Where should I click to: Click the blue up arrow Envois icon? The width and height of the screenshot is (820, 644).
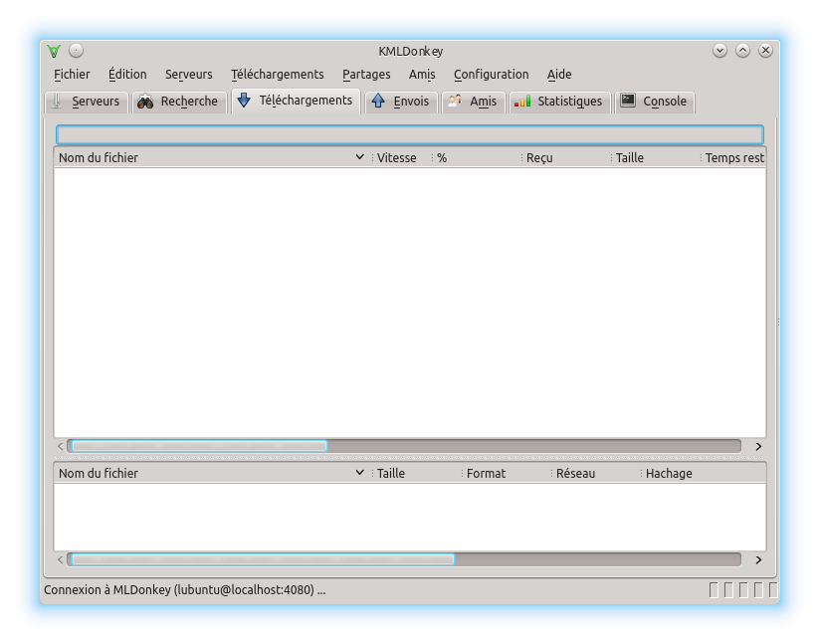coord(378,101)
